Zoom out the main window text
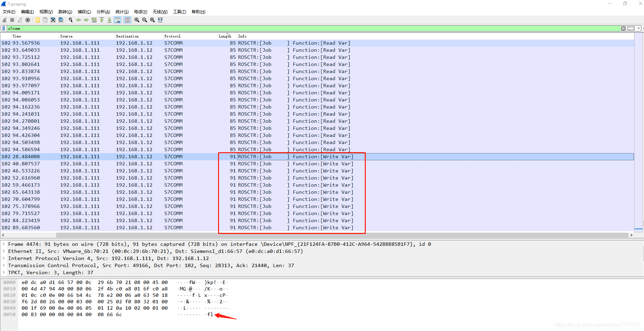The height and width of the screenshot is (331, 644). [x=145, y=20]
